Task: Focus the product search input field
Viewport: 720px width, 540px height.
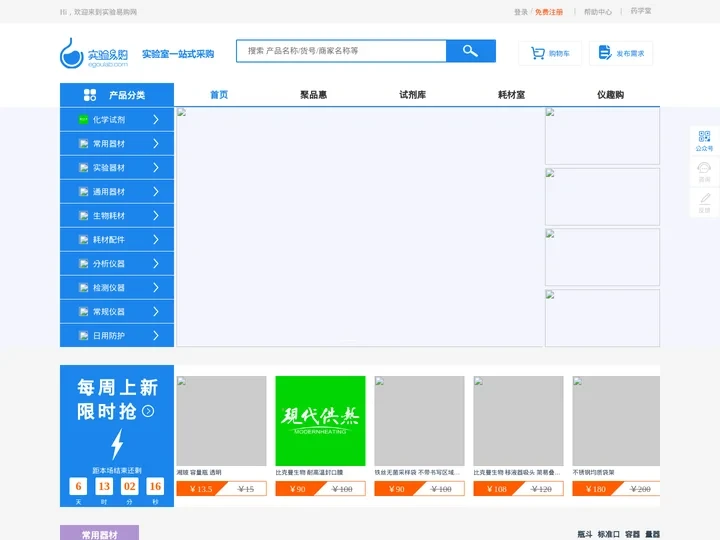Action: (341, 51)
